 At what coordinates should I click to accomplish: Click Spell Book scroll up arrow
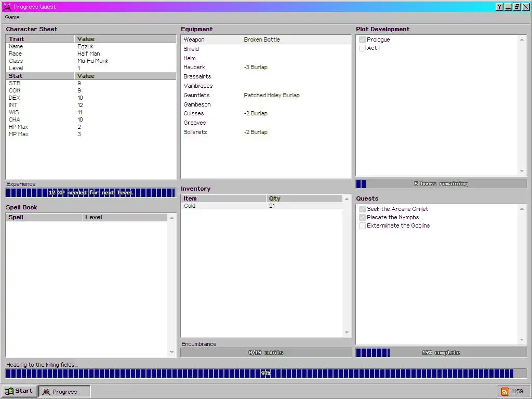pyautogui.click(x=171, y=218)
